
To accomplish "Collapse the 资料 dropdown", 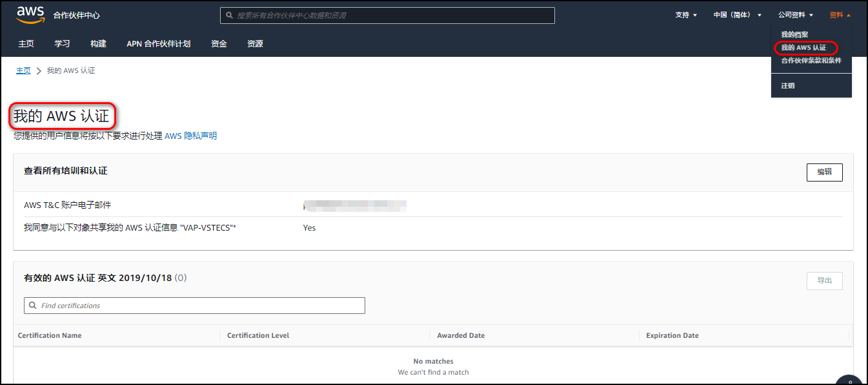I will tap(840, 15).
